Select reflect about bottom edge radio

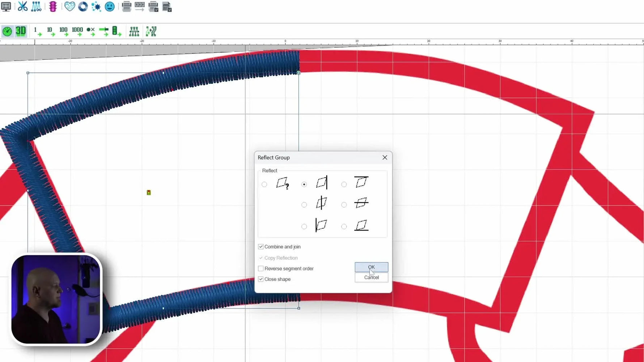click(x=344, y=226)
